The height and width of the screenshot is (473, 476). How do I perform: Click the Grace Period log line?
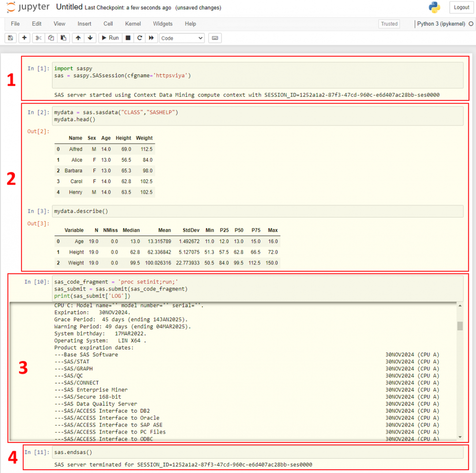(x=121, y=320)
